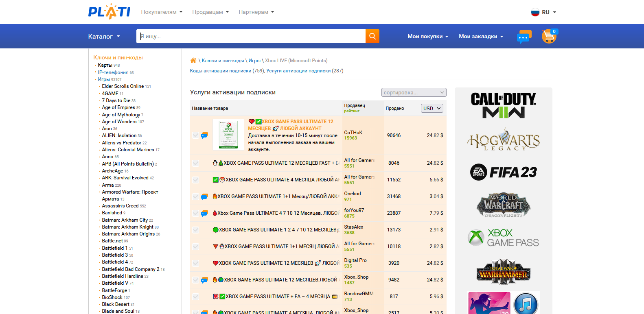The height and width of the screenshot is (314, 644).
Task: Open the FIFA 23 banner logo
Action: click(503, 172)
